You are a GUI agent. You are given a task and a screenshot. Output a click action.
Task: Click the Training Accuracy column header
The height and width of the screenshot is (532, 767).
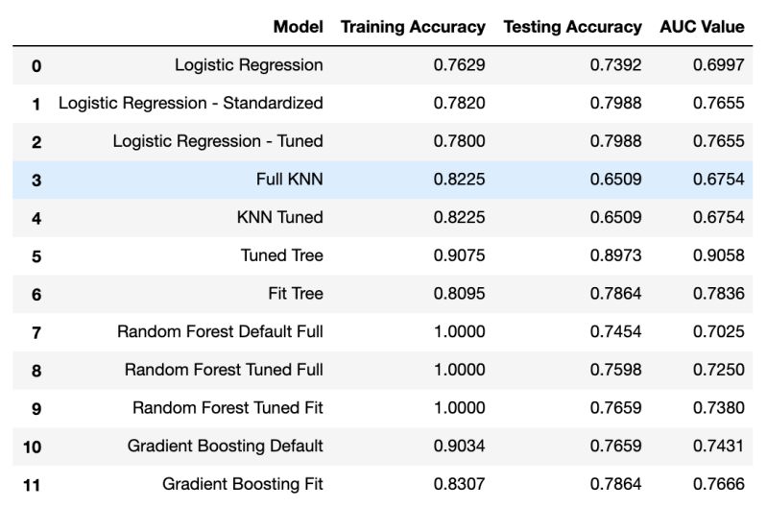pos(413,27)
